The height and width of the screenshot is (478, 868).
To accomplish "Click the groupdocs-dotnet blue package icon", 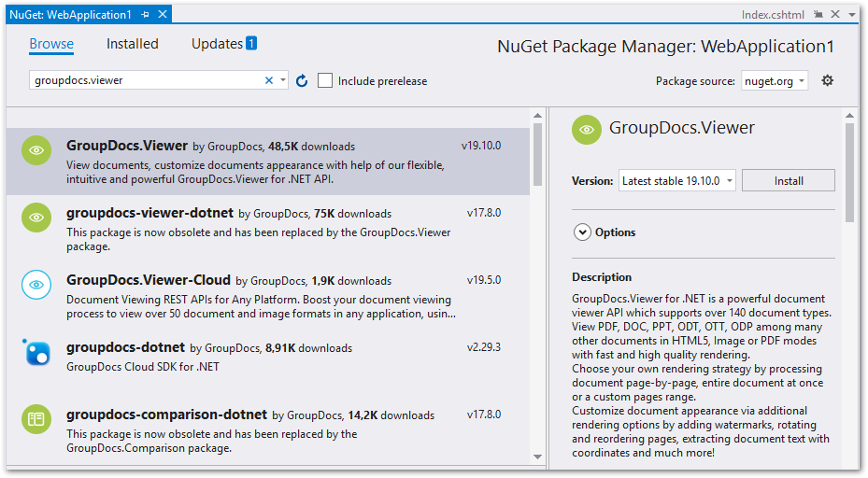I will click(x=36, y=352).
